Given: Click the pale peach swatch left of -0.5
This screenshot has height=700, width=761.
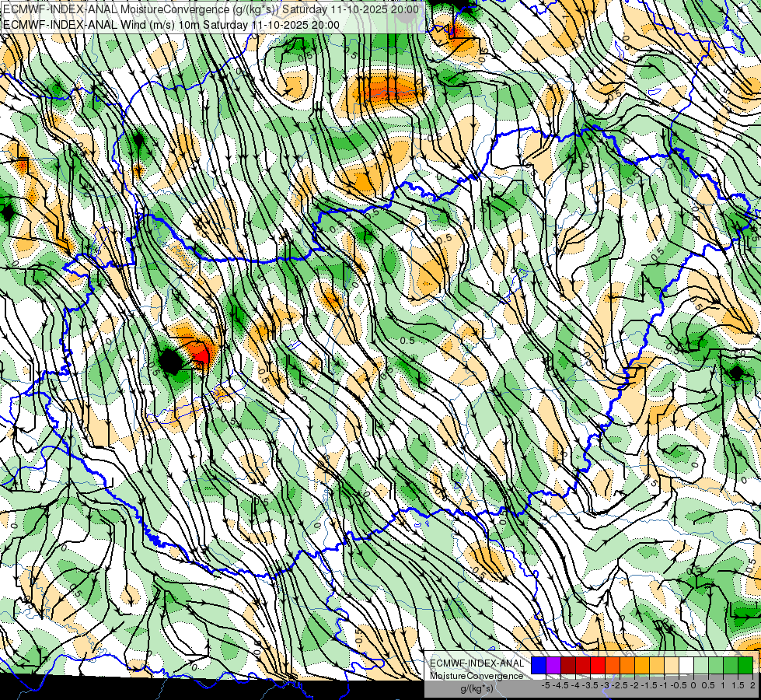Looking at the screenshot, I should pyautogui.click(x=672, y=665).
